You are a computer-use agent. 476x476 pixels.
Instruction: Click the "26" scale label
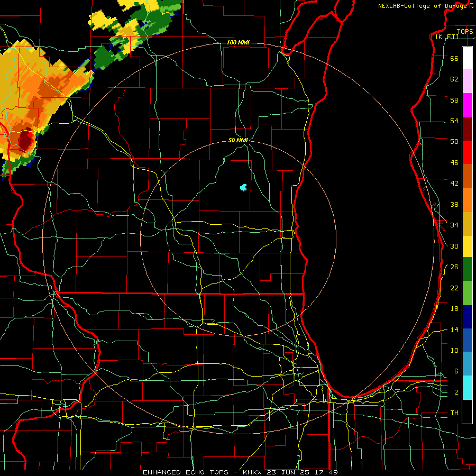click(x=454, y=267)
